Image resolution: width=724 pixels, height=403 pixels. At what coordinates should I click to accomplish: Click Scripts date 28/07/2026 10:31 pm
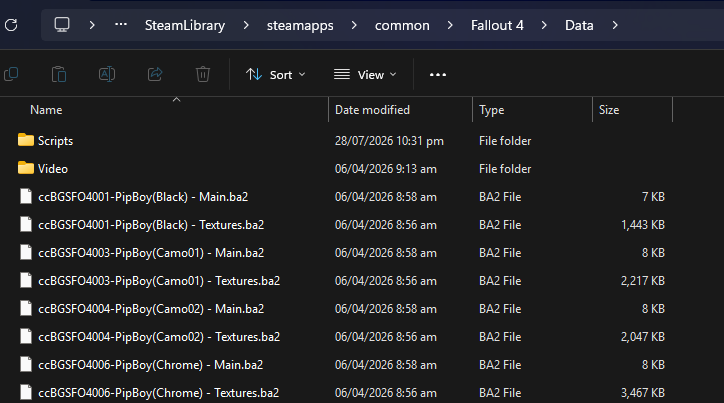389,141
